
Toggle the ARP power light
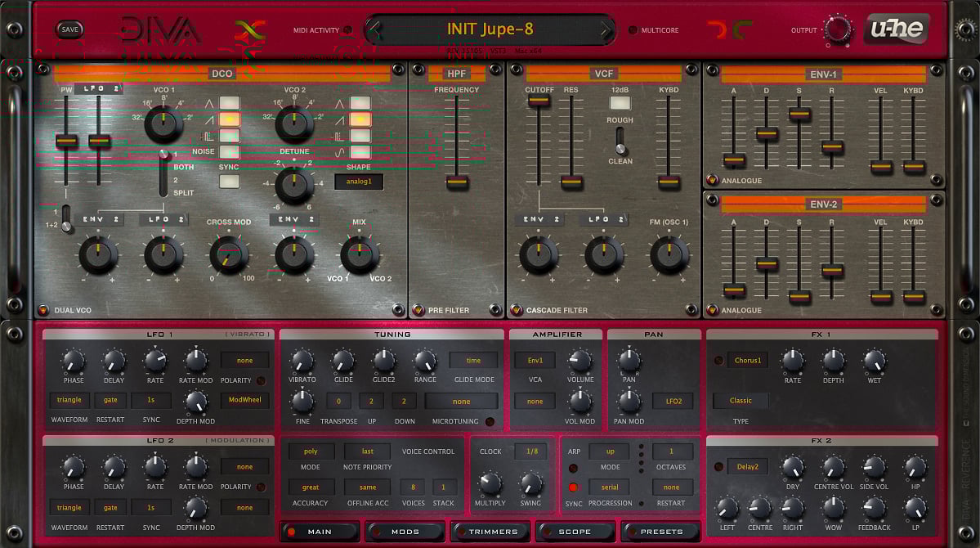click(573, 469)
